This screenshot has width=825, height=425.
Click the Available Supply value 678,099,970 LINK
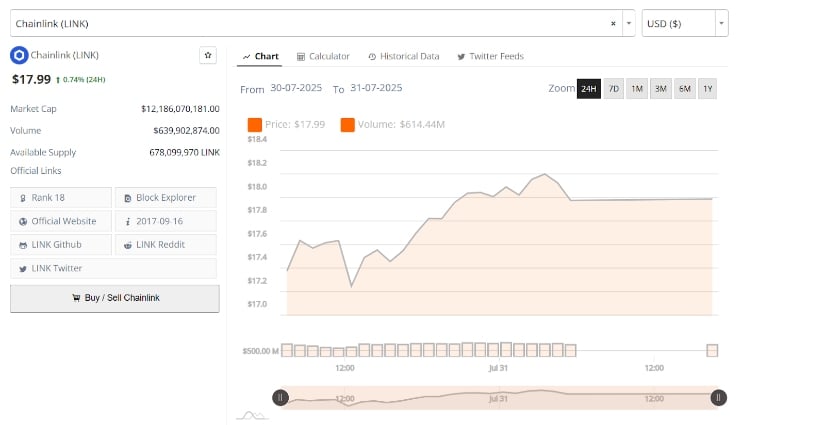[184, 153]
